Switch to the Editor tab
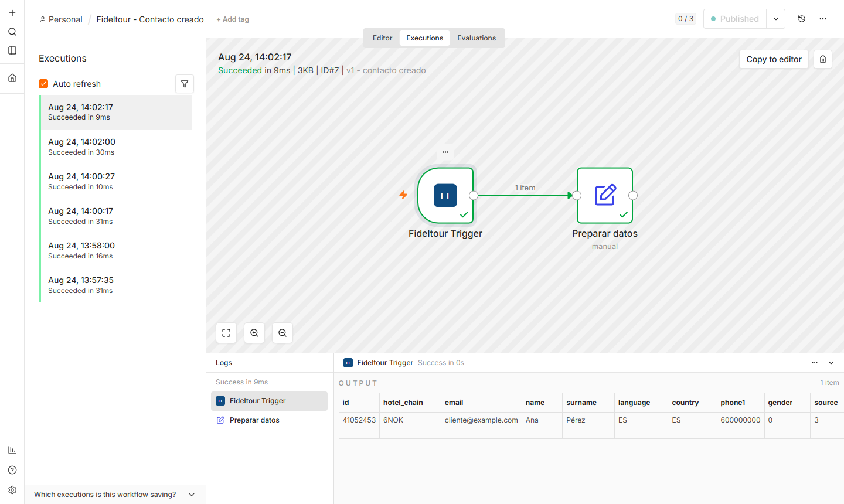The width and height of the screenshot is (844, 504). pyautogui.click(x=382, y=38)
